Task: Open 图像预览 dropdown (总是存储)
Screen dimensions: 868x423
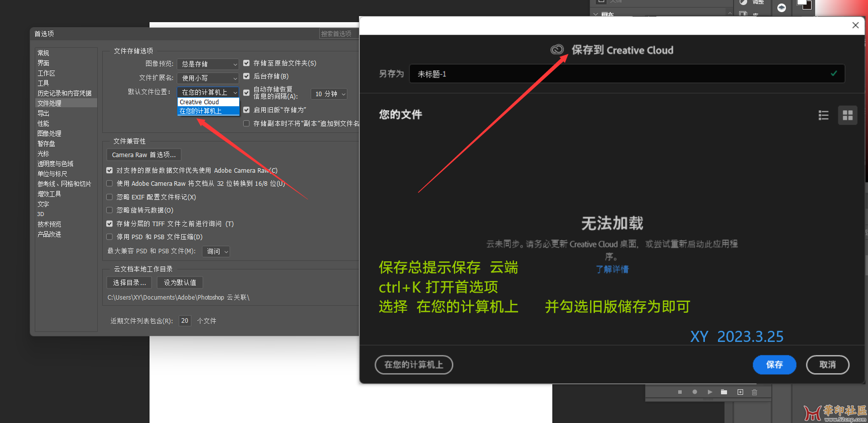Action: (x=208, y=64)
